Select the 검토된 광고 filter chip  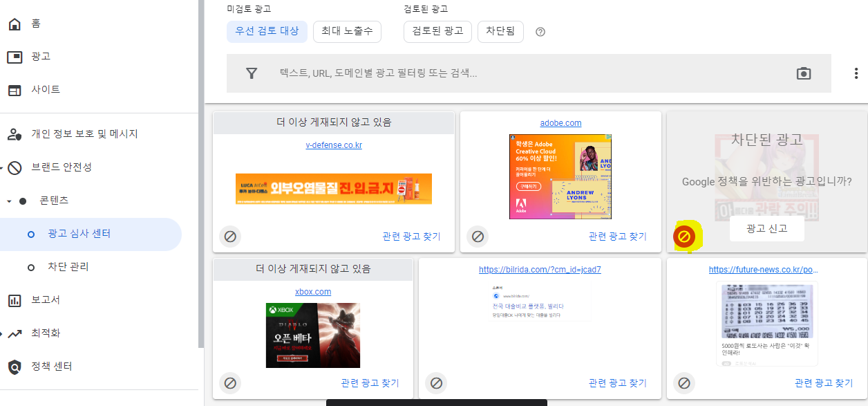[x=437, y=31]
